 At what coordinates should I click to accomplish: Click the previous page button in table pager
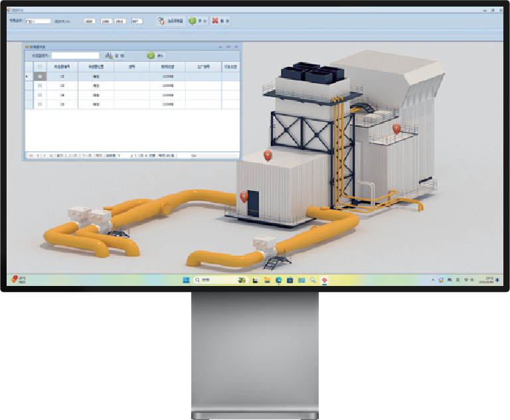pos(73,155)
